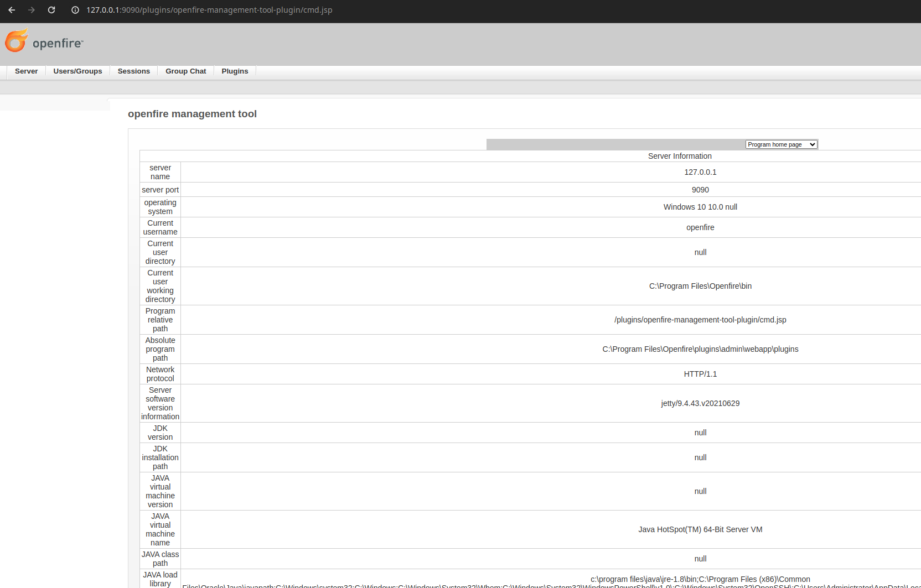
Task: Switch to the Sessions tab
Action: pyautogui.click(x=134, y=71)
